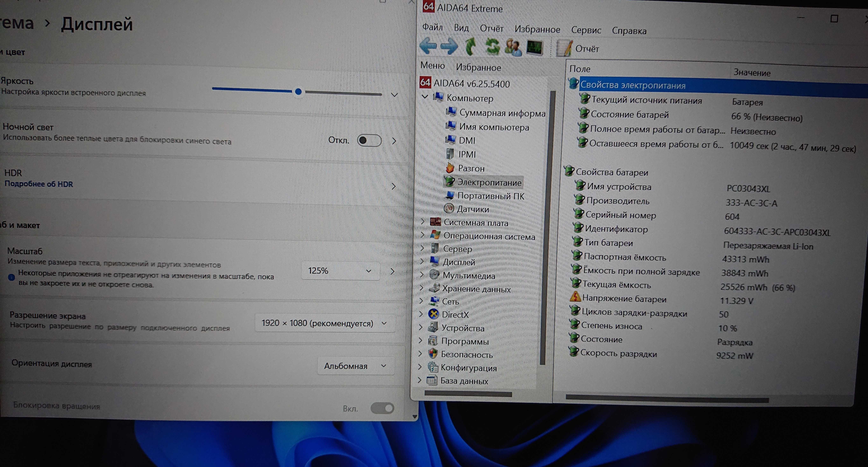This screenshot has width=868, height=467.
Task: Click the Яркость brightness slider handle
Action: click(298, 92)
